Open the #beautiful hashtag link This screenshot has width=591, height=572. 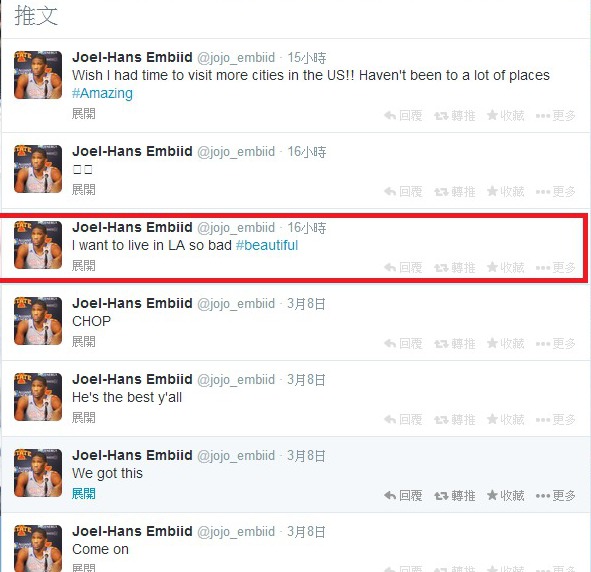click(x=267, y=245)
